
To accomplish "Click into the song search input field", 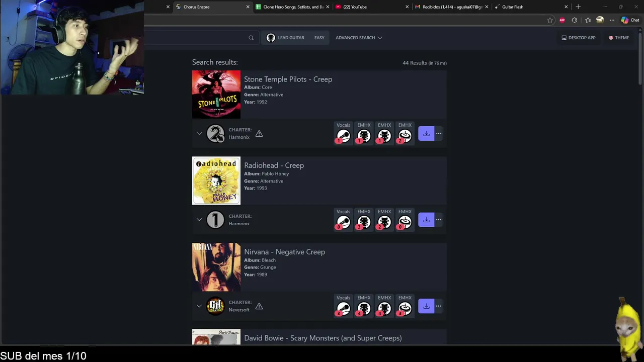I will [196, 38].
